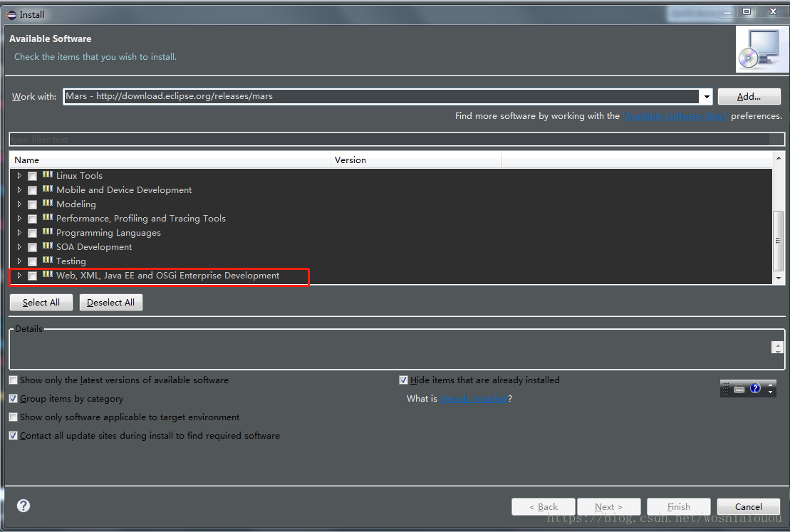Expand Web, XML, Java EE and OSGi node
The width and height of the screenshot is (790, 532).
tap(19, 276)
